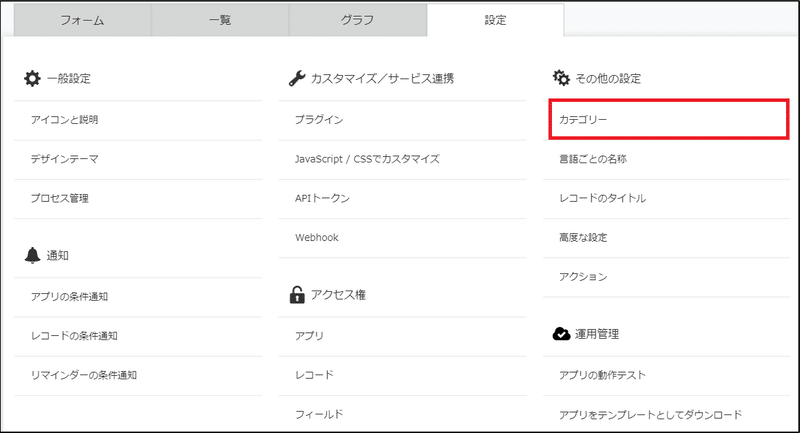Switch to the フォーム tab

pyautogui.click(x=82, y=20)
